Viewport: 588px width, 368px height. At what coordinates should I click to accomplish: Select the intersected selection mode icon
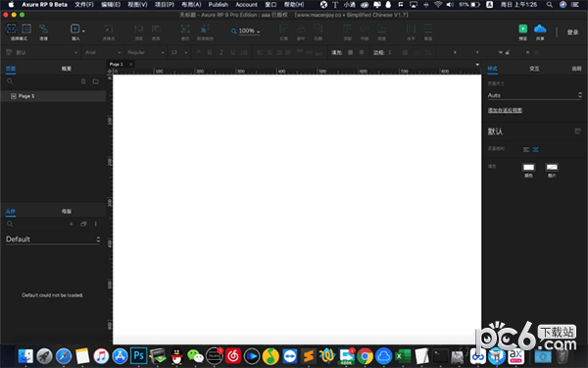pyautogui.click(x=11, y=28)
